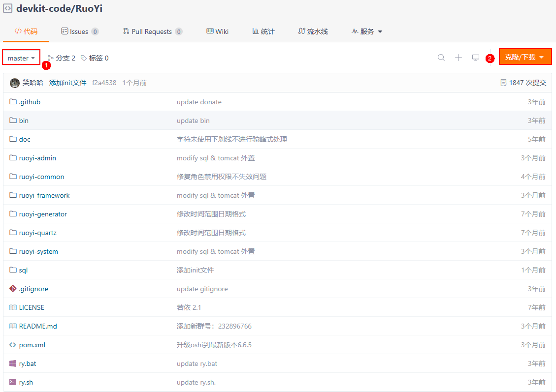This screenshot has height=392, width=556.
Task: Open commit message '修复角色禁用权限不失效问题'
Action: 222,177
